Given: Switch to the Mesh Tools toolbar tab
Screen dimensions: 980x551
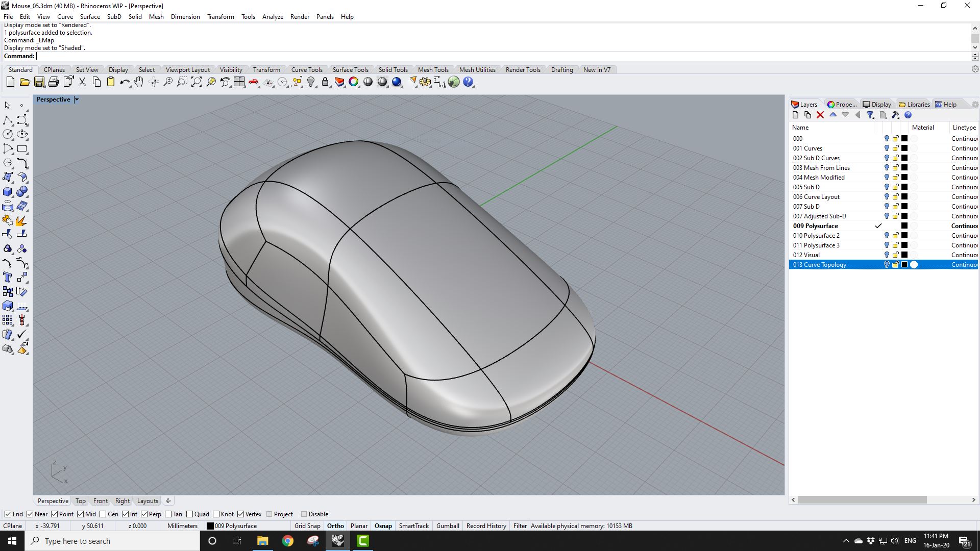Looking at the screenshot, I should [433, 70].
